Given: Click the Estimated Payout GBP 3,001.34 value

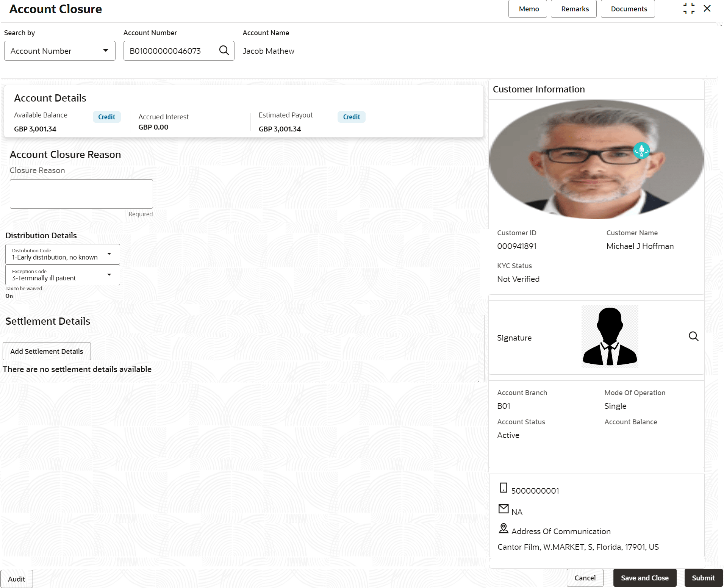Looking at the screenshot, I should pos(280,129).
